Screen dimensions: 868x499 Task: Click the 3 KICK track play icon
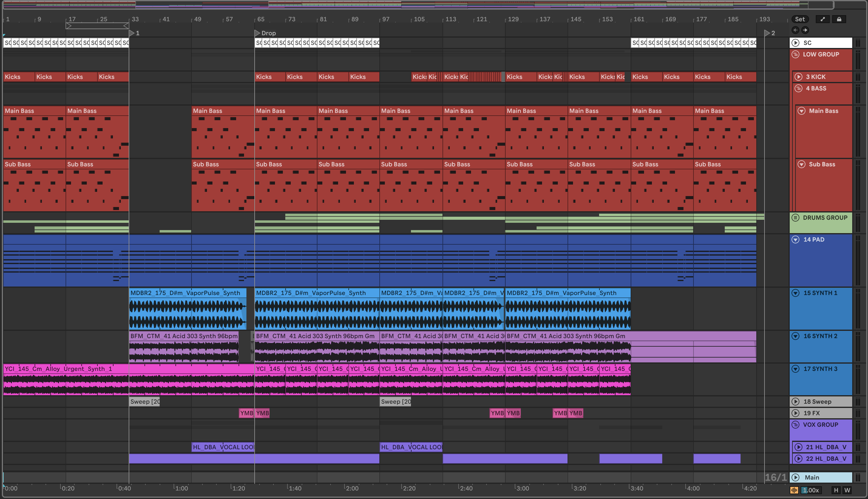click(798, 77)
